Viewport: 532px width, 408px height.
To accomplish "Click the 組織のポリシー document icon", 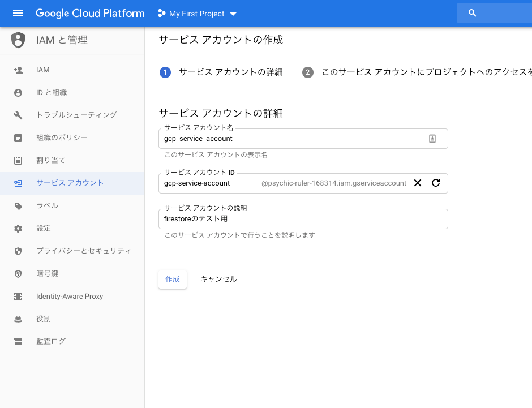I will click(18, 138).
